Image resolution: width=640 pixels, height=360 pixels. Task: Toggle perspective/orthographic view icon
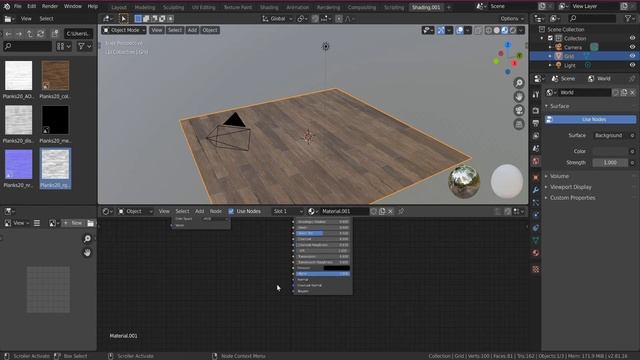point(519,124)
